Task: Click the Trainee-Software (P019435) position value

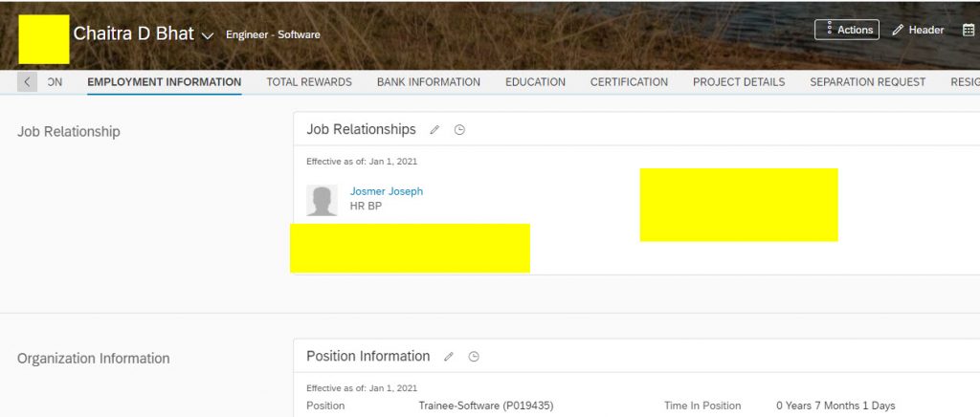Action: pos(486,406)
